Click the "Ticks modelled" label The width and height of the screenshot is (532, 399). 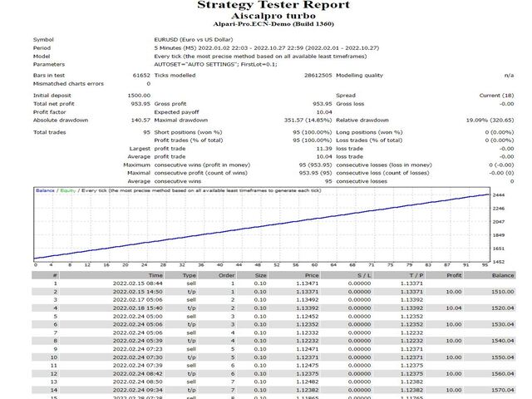(x=175, y=76)
